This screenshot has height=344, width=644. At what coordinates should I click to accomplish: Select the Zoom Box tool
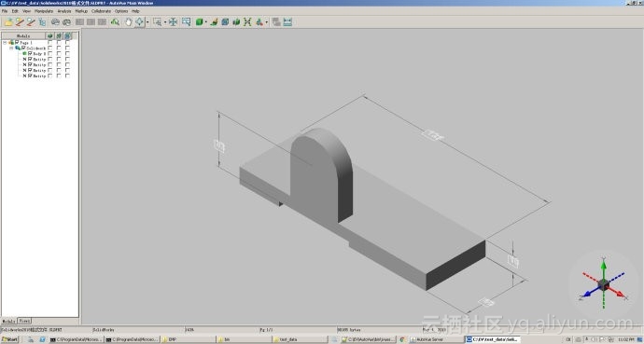pos(158,22)
